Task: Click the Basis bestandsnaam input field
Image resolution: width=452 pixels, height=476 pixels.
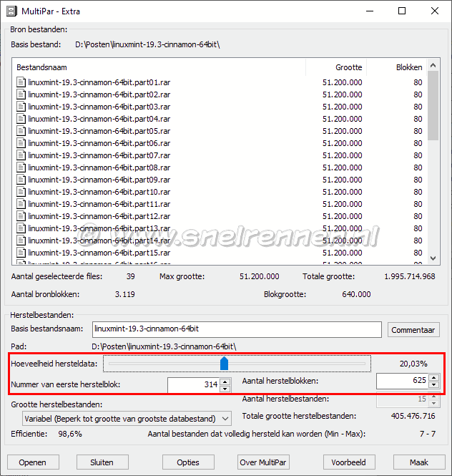Action: click(x=237, y=329)
